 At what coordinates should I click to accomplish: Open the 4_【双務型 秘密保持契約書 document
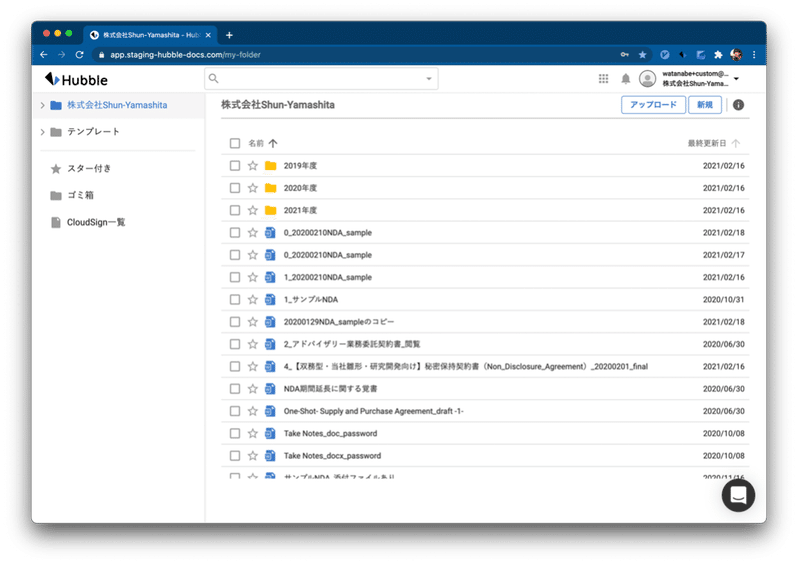coord(466,366)
